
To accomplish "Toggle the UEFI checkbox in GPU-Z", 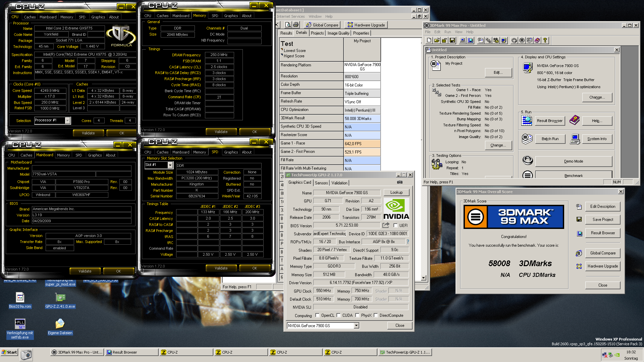I will point(395,226).
